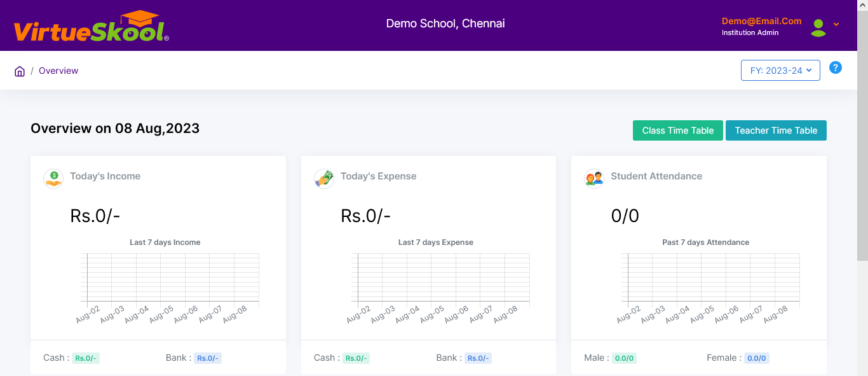Click the Today's Expense card title
Screen dimensions: 868x376
click(379, 176)
